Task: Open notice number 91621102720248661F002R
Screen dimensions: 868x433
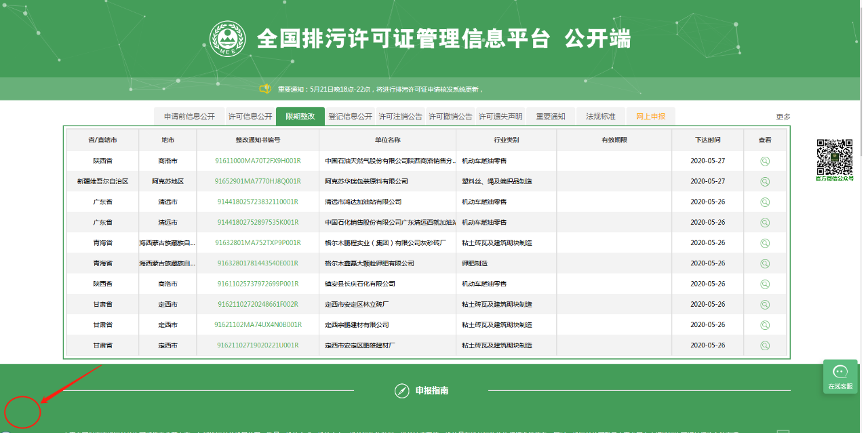Action: pyautogui.click(x=258, y=304)
